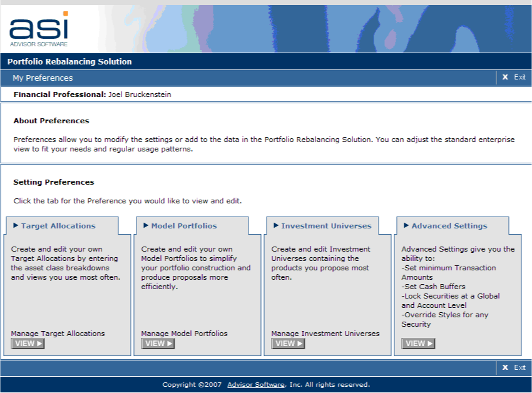Click the arrow icon before Target Allocations
Viewport: 532px width, 393px height.
[x=16, y=225]
